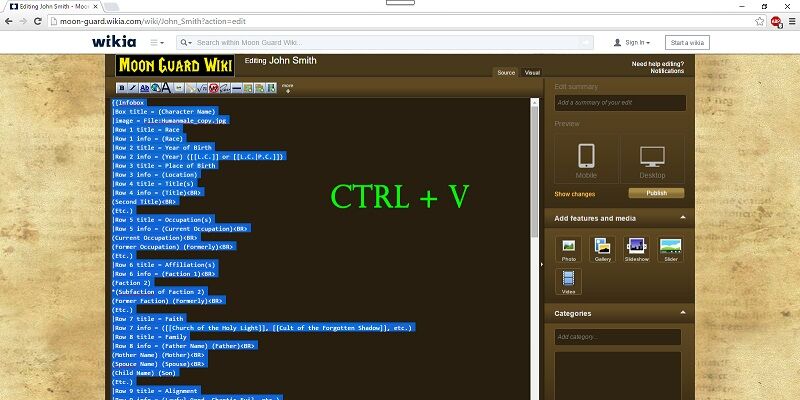Image resolution: width=800 pixels, height=400 pixels.
Task: Click the browser address bar
Action: [402, 21]
